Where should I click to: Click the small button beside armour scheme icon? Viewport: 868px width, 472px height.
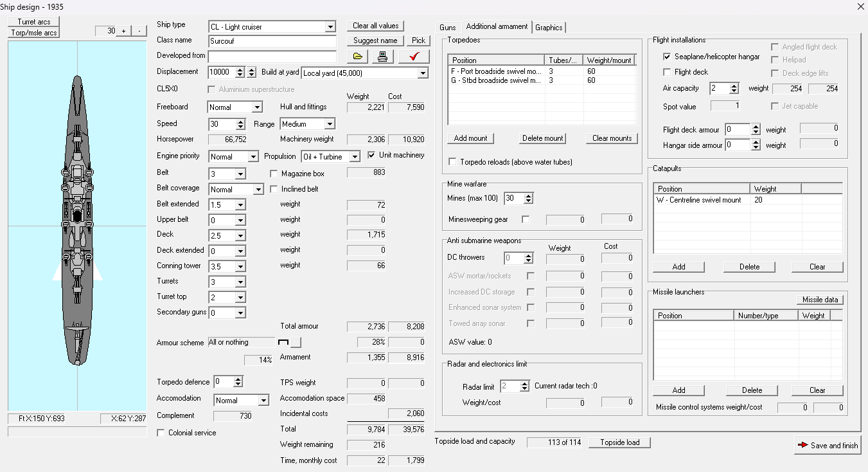[x=296, y=342]
